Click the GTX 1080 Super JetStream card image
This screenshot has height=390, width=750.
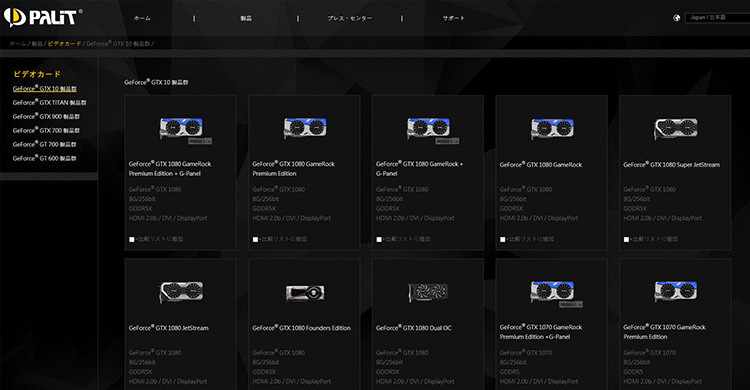pos(676,129)
